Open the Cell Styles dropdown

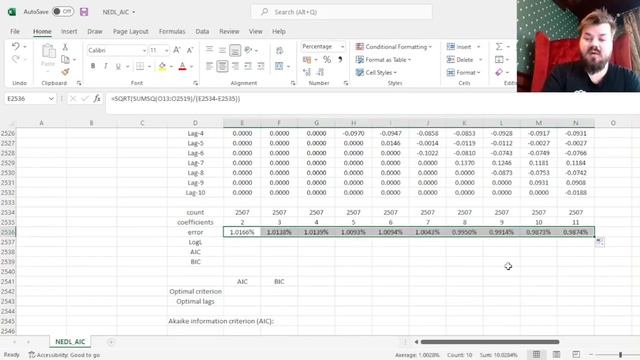click(x=376, y=72)
